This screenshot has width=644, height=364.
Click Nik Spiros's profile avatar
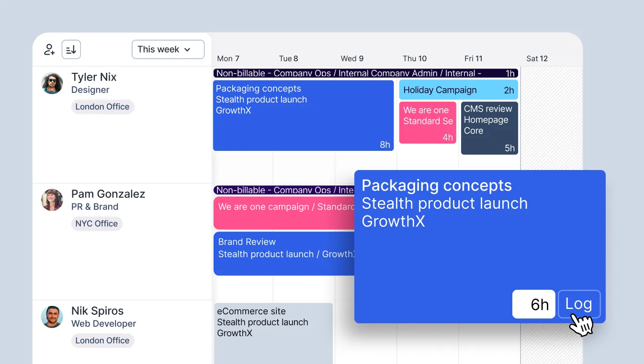52,317
